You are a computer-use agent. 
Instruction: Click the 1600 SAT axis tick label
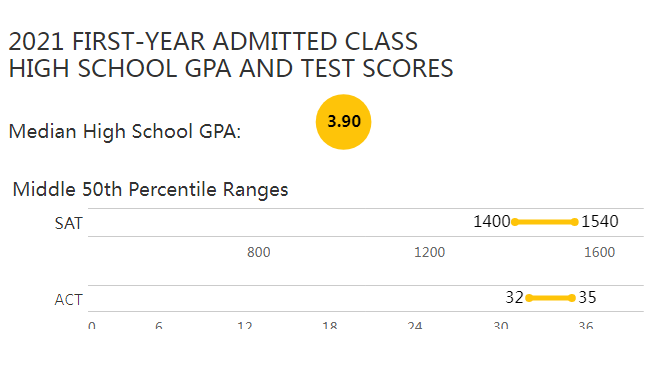click(600, 252)
